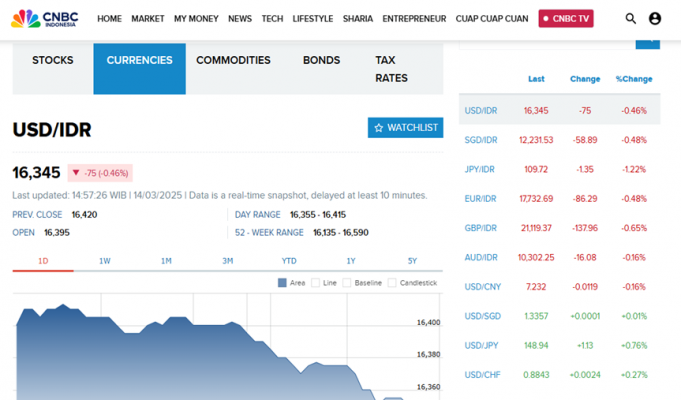This screenshot has height=400, width=681.
Task: Select the Baseline chart type checkbox
Action: click(348, 283)
